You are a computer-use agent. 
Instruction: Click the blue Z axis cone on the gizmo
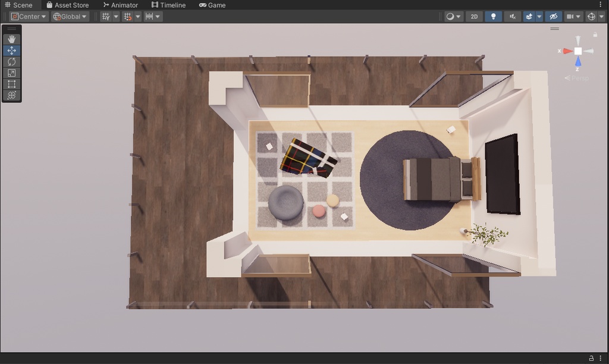(x=578, y=61)
